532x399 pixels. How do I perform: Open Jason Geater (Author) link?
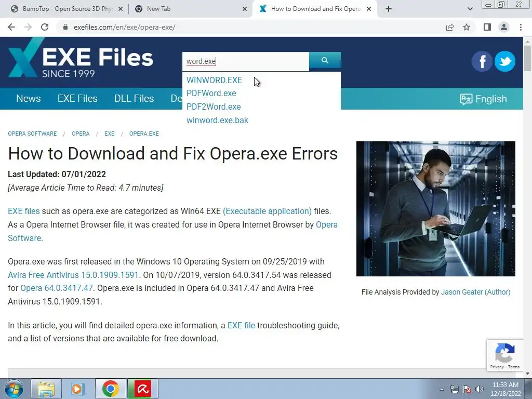476,292
